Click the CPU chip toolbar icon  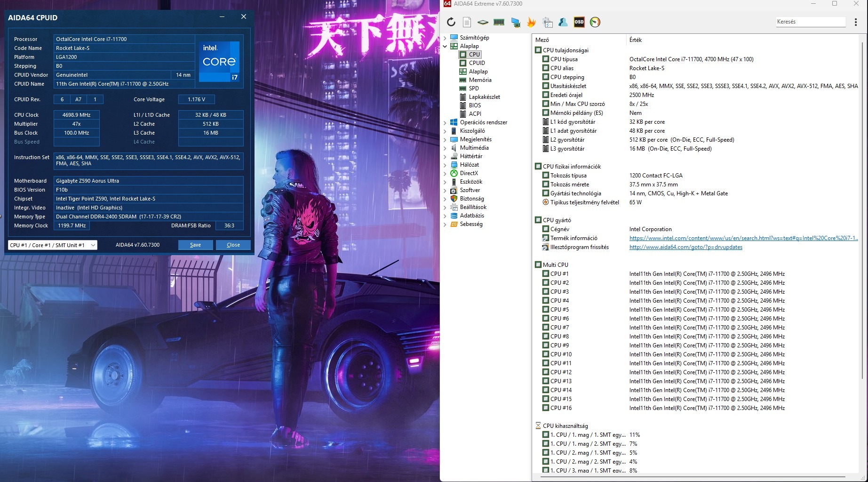483,22
